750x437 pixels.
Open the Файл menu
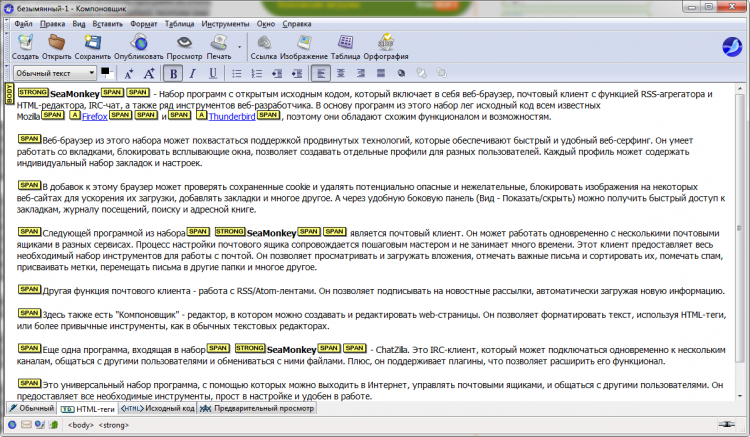point(23,24)
